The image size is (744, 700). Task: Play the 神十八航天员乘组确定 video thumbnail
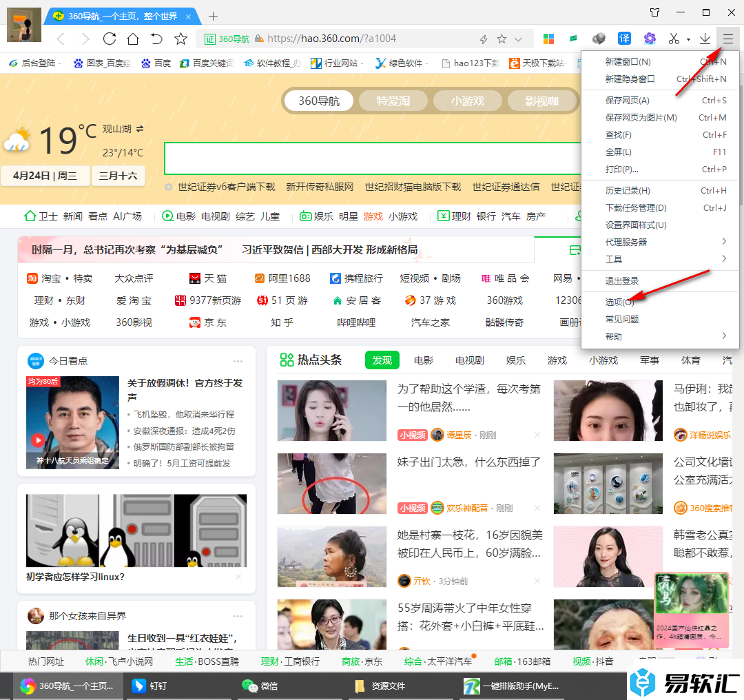click(72, 422)
